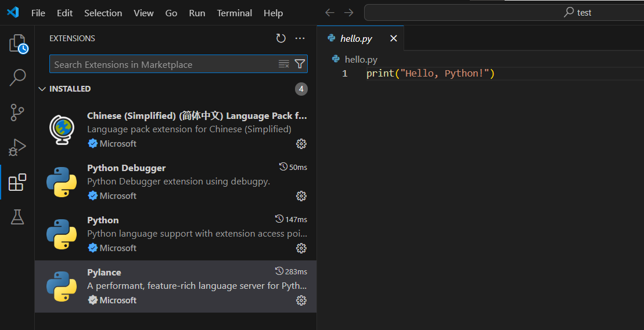Select the Python extension in the list

pyautogui.click(x=174, y=234)
